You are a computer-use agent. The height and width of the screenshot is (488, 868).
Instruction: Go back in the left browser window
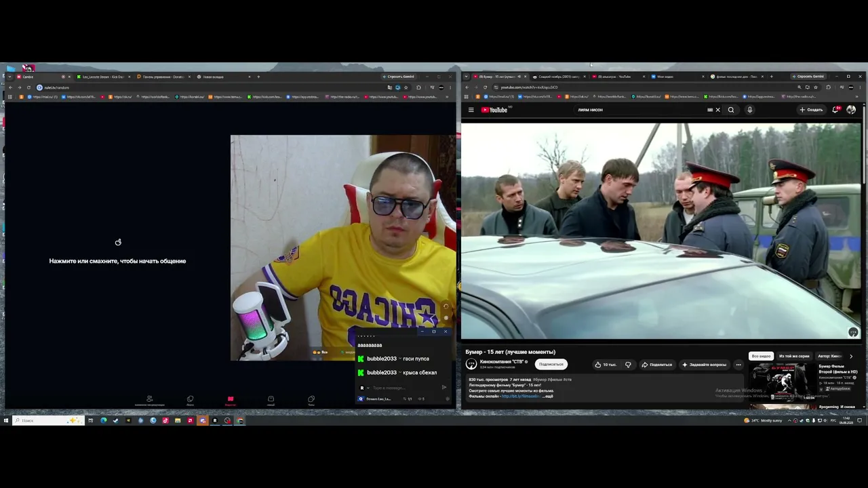(x=11, y=87)
